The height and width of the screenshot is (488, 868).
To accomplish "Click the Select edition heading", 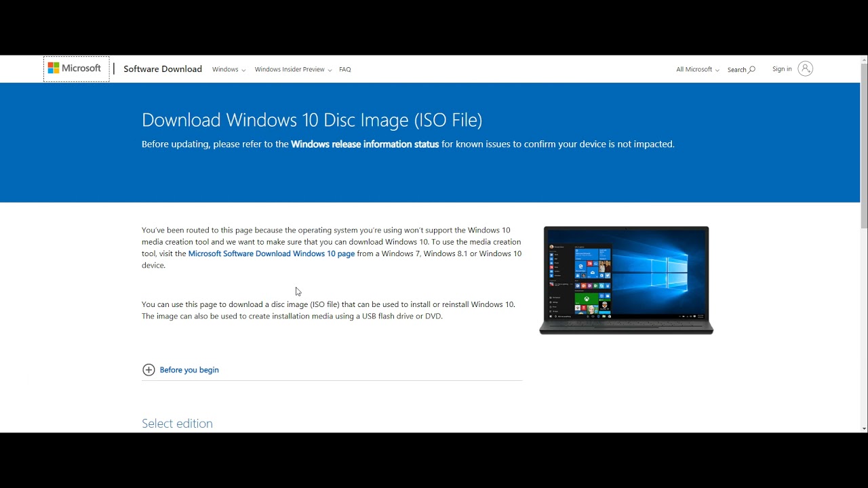I will pyautogui.click(x=177, y=423).
